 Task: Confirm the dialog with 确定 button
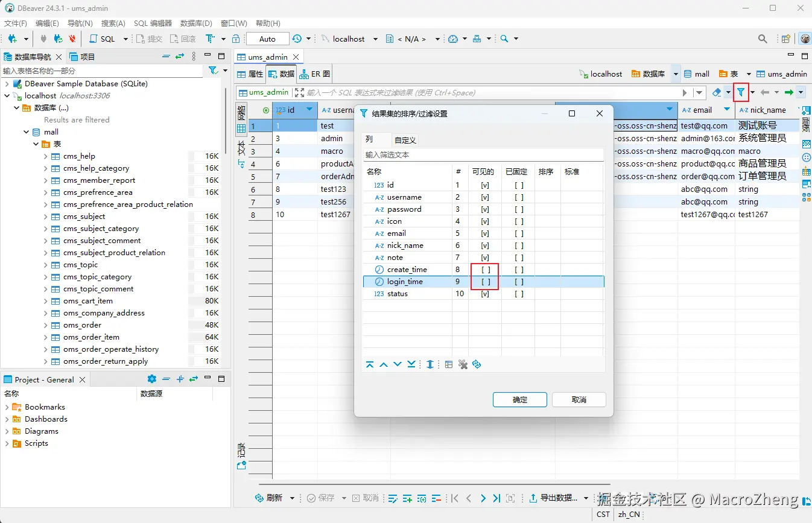(x=519, y=399)
